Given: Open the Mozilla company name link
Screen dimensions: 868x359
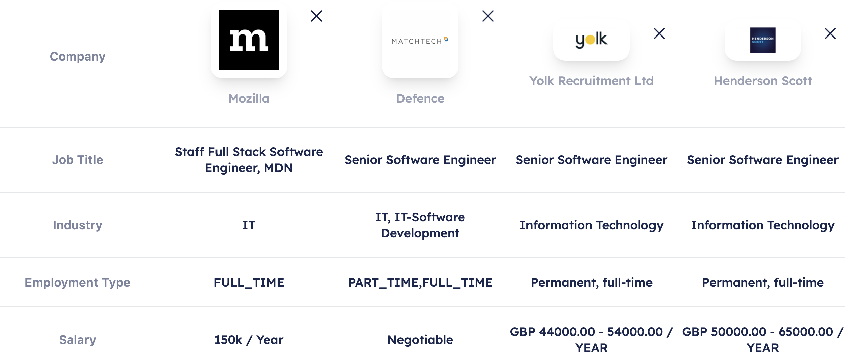Looking at the screenshot, I should 249,99.
